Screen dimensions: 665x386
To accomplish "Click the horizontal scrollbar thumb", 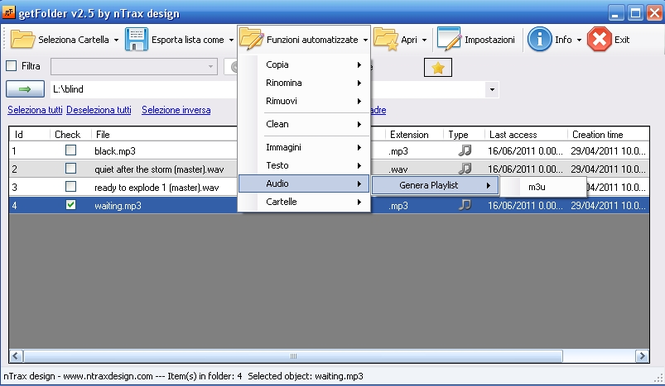I will click(293, 356).
